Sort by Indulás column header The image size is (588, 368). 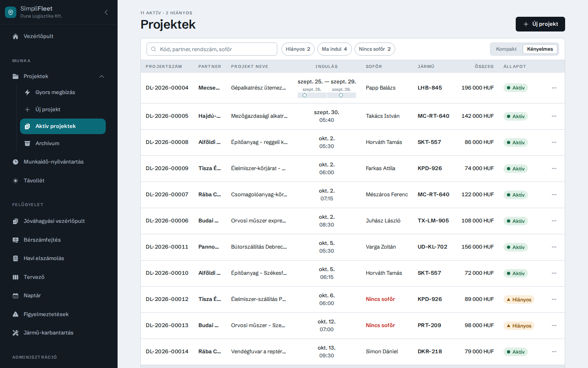[327, 66]
